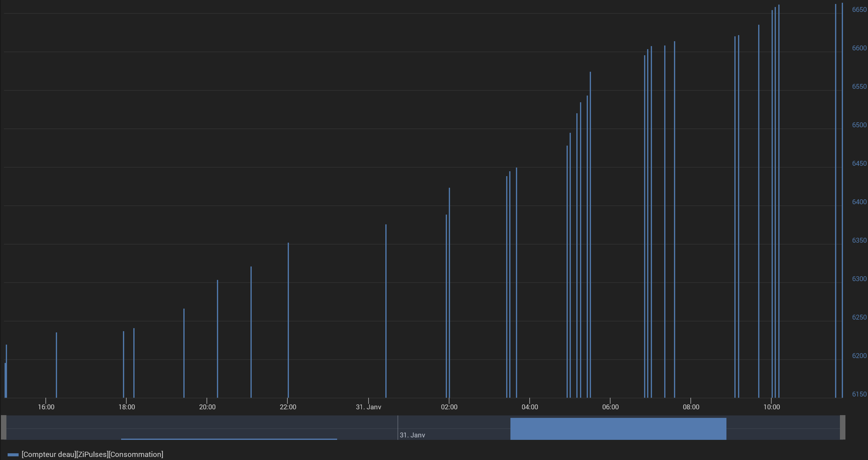The image size is (868, 460).
Task: Click the blue legend color marker
Action: [13, 455]
